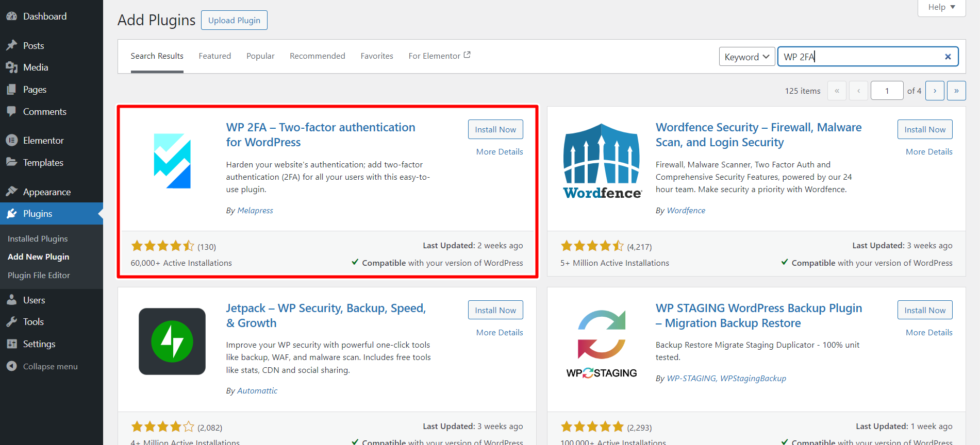Expand the Help dropdown tab
The height and width of the screenshot is (445, 980).
point(941,7)
